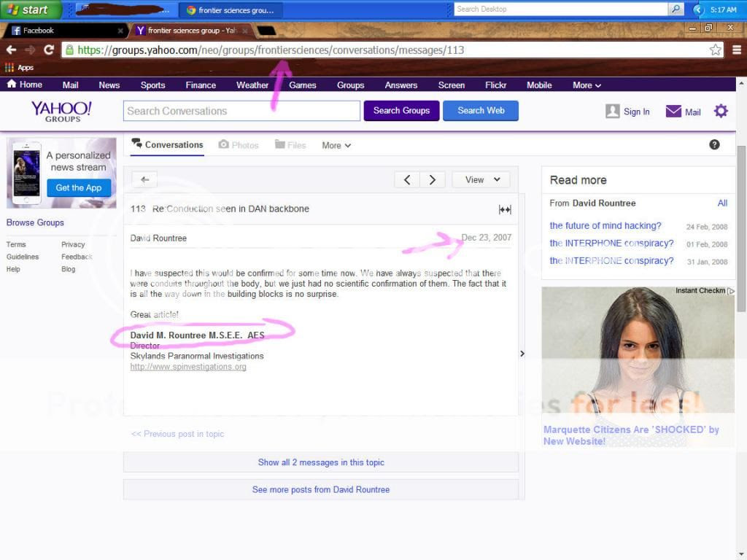Click the Search Web button
Screen dimensions: 747x560
click(x=481, y=111)
